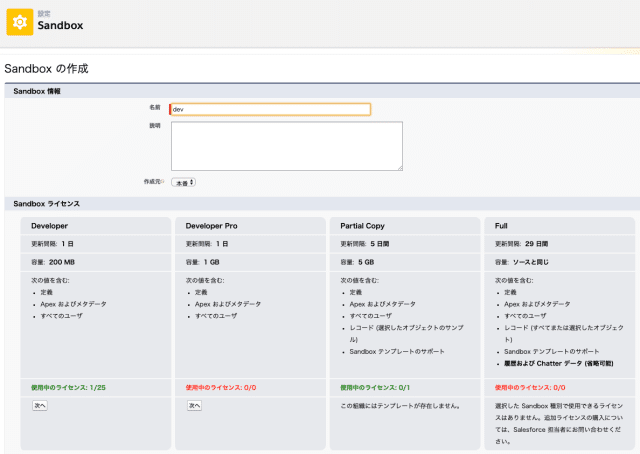
Task: Click the Sandbox page title
Action: coord(60,25)
